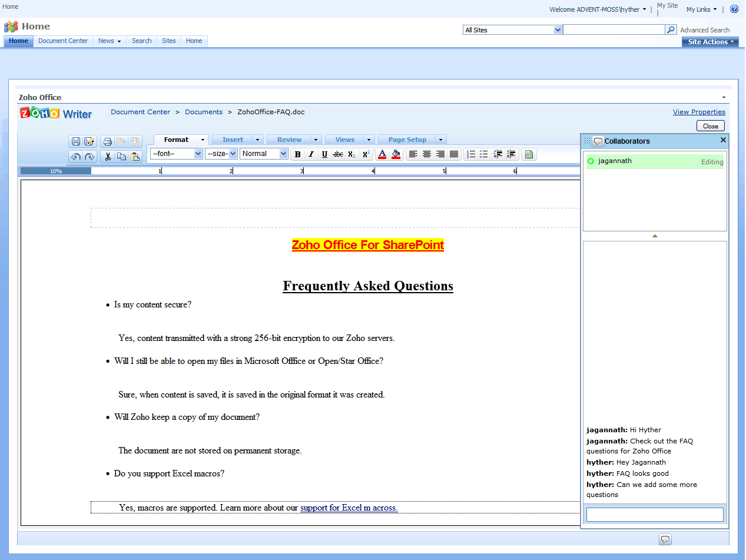The image size is (746, 560).
Task: Cut the selected text with scissors icon
Action: (107, 157)
